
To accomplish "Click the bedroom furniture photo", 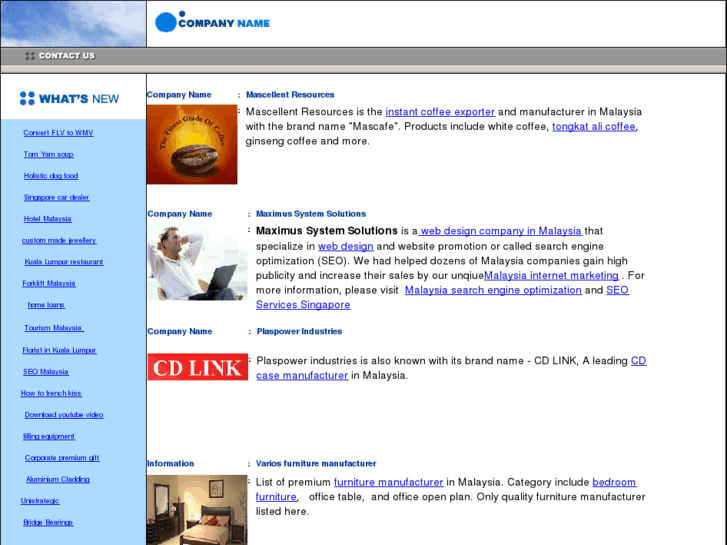I will (x=197, y=510).
